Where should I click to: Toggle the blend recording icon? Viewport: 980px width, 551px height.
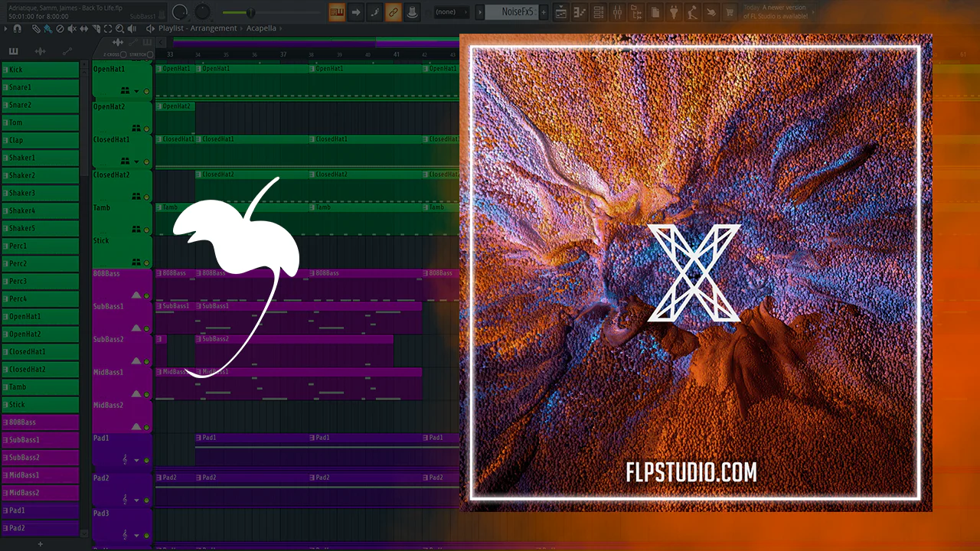[x=374, y=12]
